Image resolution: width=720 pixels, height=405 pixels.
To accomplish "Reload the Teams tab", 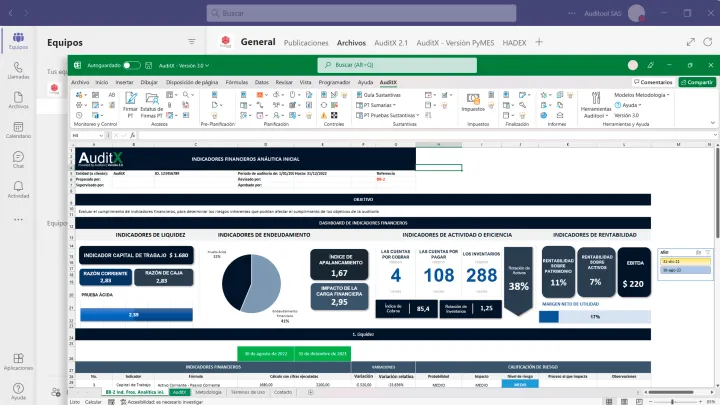I will coord(708,42).
